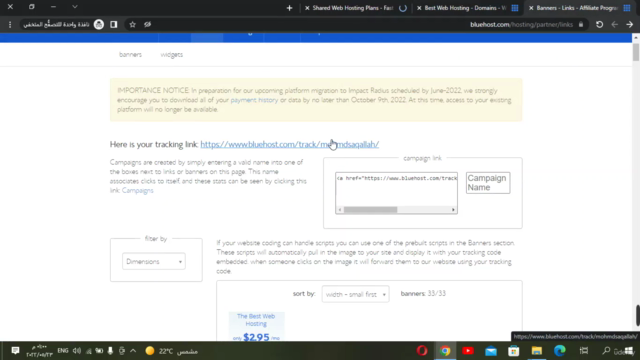Click the code box scrollbar thumb
Image resolution: width=640 pixels, height=360 pixels.
coord(370,210)
